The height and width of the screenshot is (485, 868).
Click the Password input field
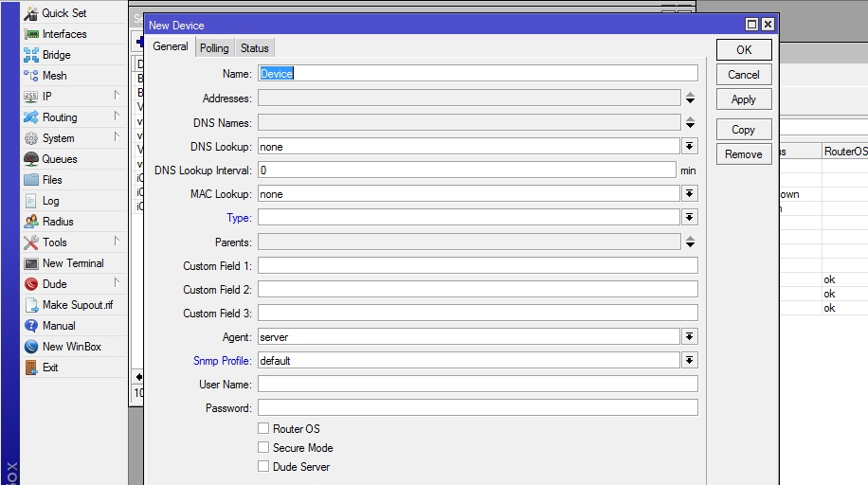(478, 407)
